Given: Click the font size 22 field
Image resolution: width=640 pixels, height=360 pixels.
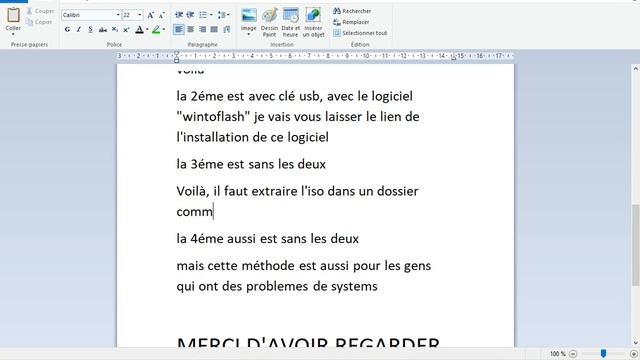Looking at the screenshot, I should pos(129,15).
